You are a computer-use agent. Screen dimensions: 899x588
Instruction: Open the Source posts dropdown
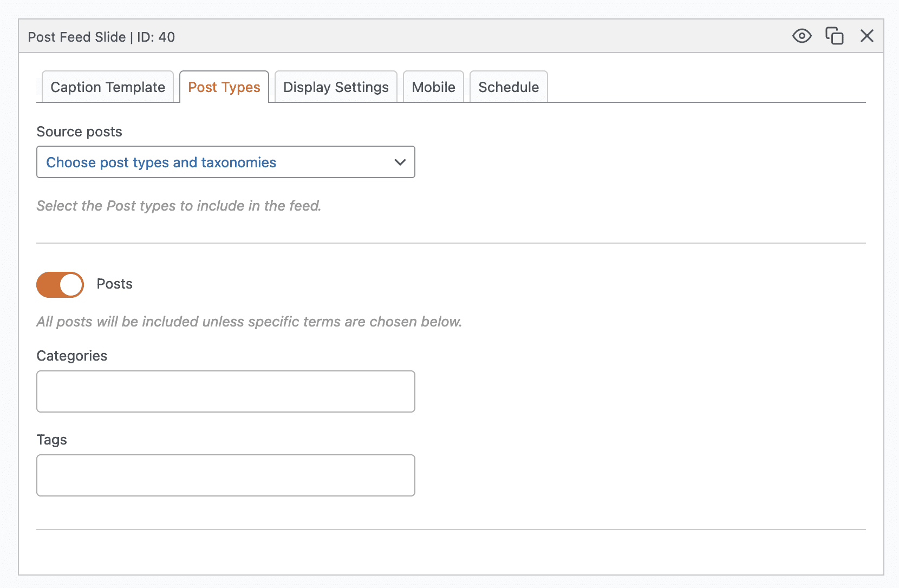pyautogui.click(x=217, y=162)
